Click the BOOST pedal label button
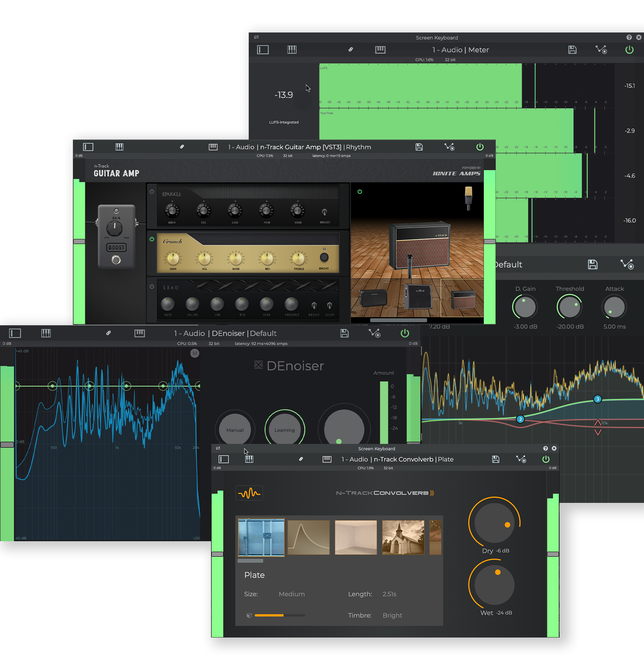This screenshot has width=644, height=670. click(x=116, y=247)
